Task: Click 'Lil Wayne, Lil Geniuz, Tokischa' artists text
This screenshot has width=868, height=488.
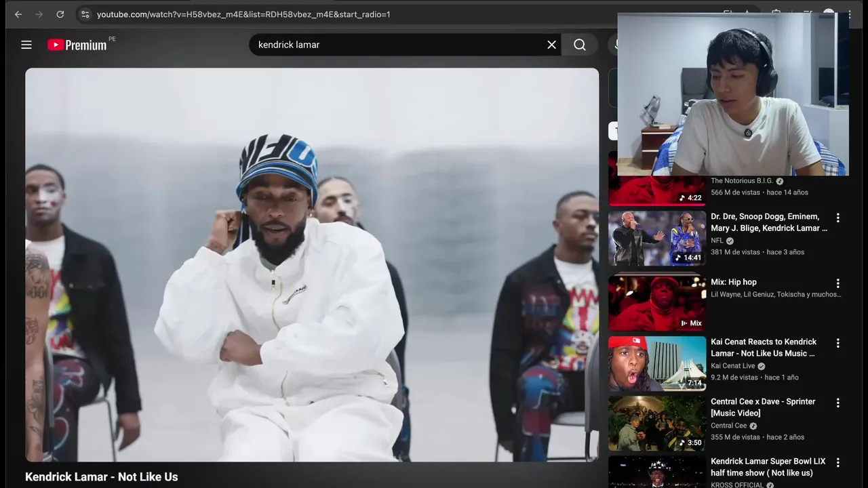Action: 776,295
